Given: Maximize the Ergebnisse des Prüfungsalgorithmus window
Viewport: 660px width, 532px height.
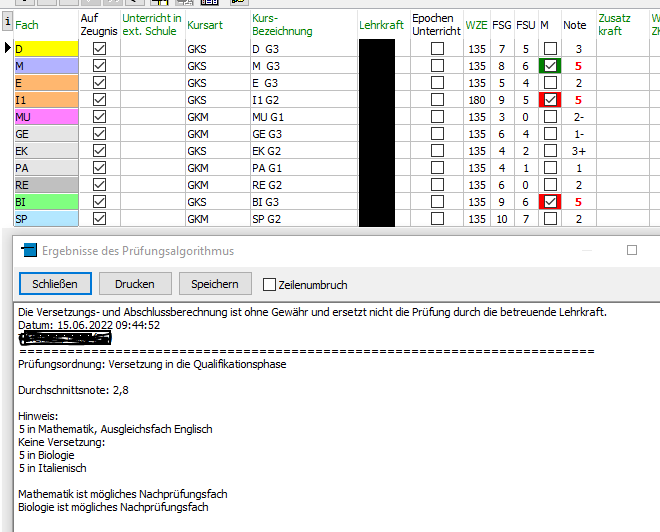Looking at the screenshot, I should pyautogui.click(x=631, y=250).
